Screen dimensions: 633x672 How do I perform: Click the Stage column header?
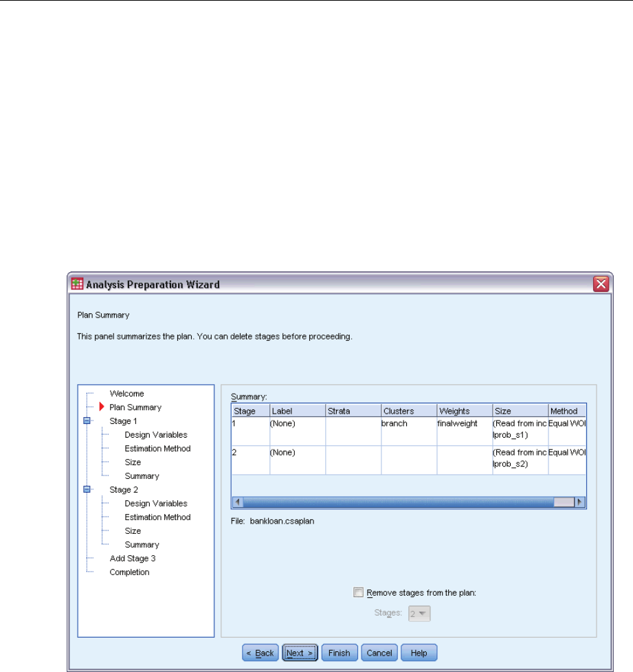tap(251, 411)
